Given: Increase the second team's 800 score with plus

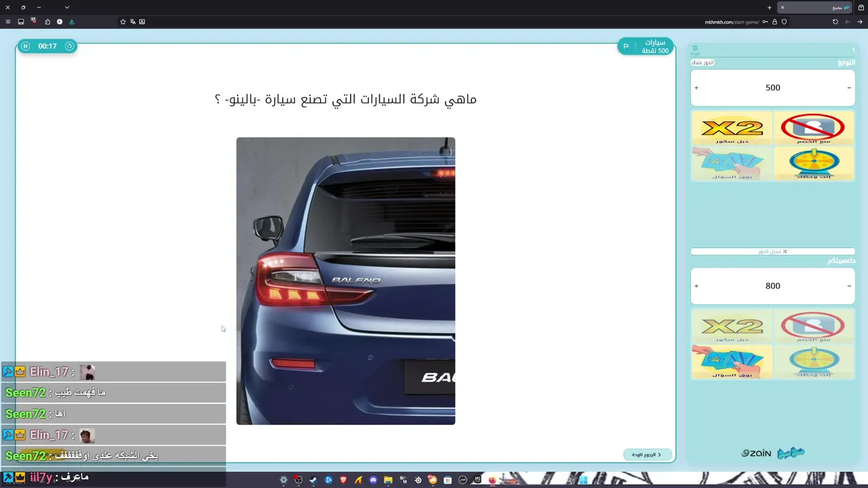Looking at the screenshot, I should click(696, 286).
